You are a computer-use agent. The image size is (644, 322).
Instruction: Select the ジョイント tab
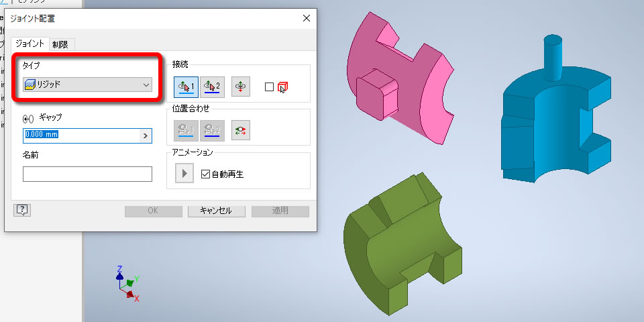coord(30,44)
